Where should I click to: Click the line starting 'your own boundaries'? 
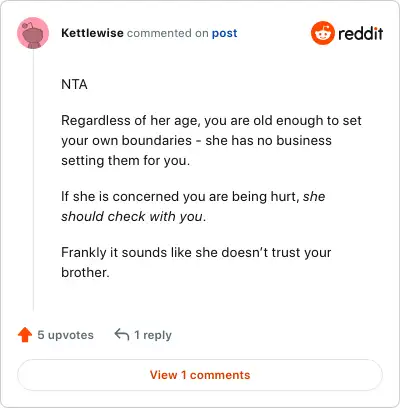196,141
